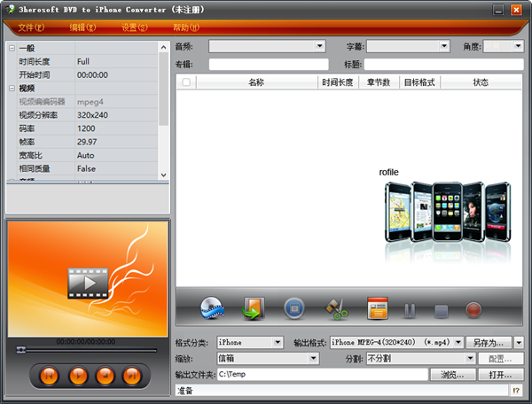Screen dimensions: 532x404
Task: Open the 角度 dropdown
Action: (x=518, y=46)
